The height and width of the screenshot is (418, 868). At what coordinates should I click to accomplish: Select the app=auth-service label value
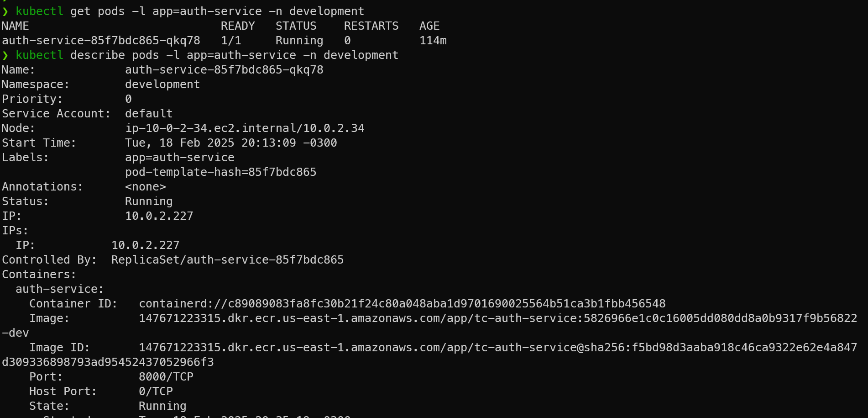180,158
